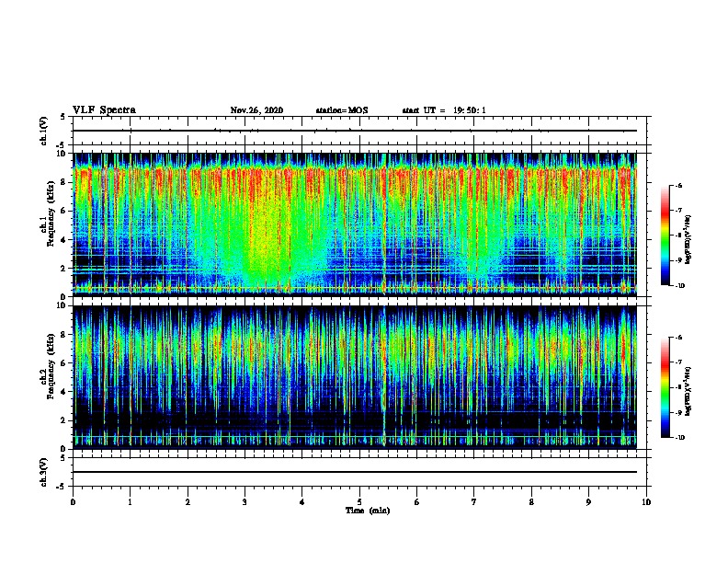Viewport: 728px width, 563px height.
Task: Click the "2" kHz tick on ch.2 axis
Action: point(63,420)
